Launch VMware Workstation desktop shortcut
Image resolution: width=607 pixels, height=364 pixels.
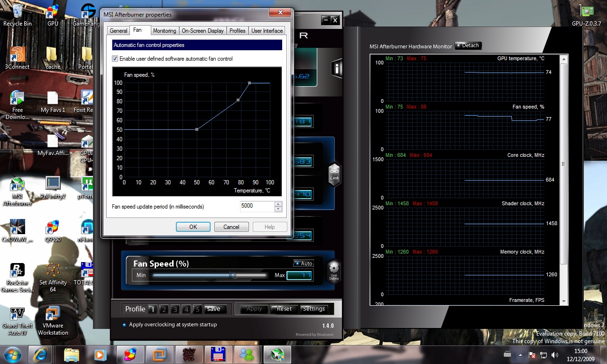(x=53, y=321)
